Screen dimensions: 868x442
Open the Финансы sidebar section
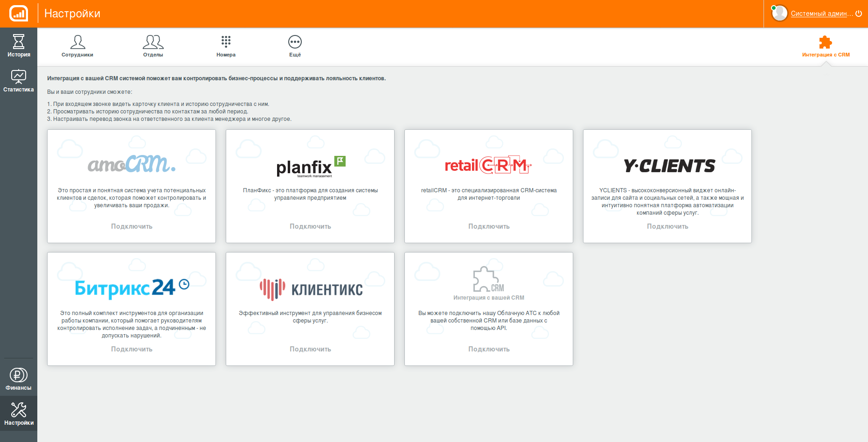point(19,379)
